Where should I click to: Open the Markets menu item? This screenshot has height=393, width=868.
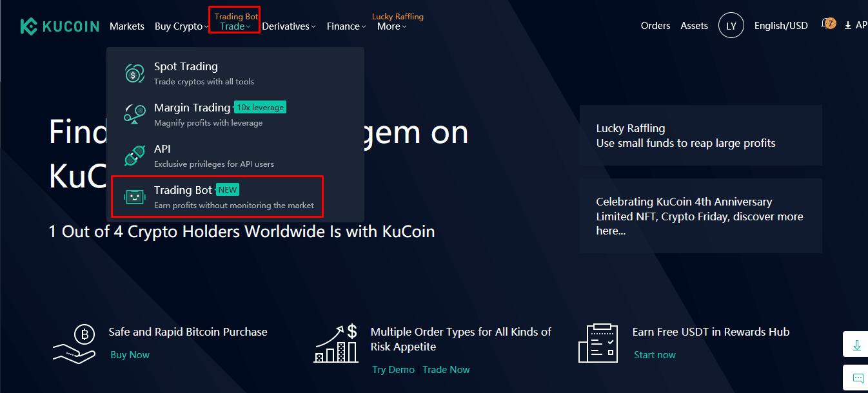127,26
